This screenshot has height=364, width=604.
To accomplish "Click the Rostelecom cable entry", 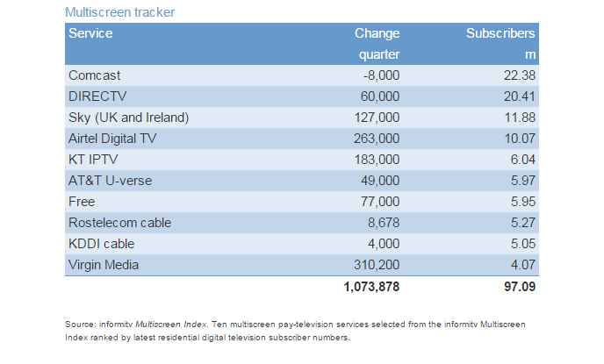I will click(119, 223).
